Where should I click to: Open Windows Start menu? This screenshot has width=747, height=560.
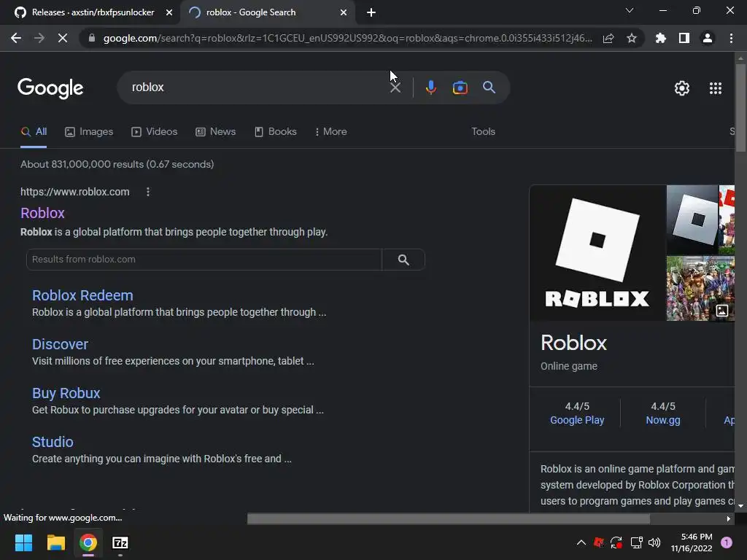pyautogui.click(x=23, y=542)
